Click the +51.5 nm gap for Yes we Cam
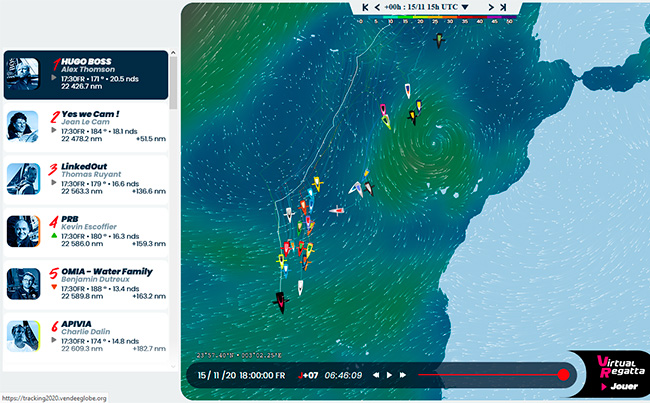 [x=150, y=139]
